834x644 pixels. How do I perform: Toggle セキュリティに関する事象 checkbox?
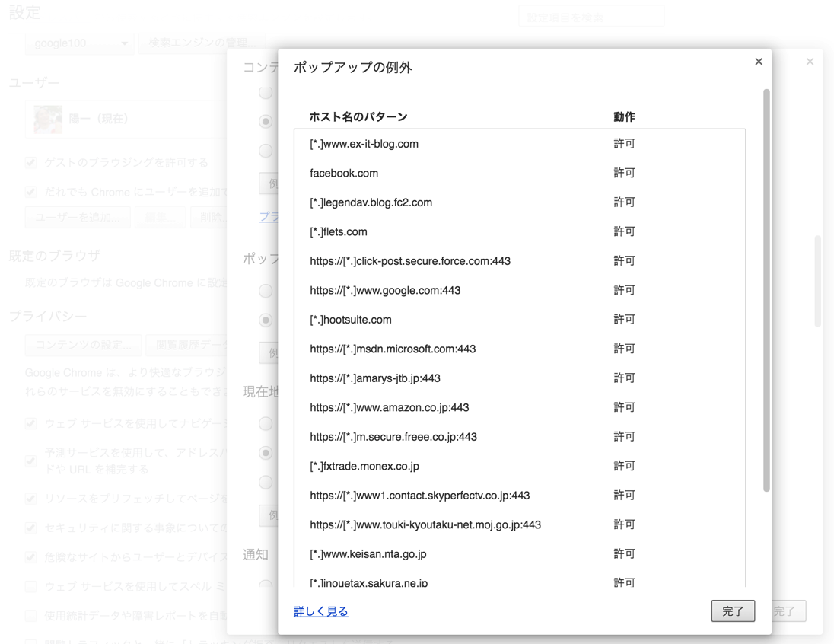click(x=31, y=528)
